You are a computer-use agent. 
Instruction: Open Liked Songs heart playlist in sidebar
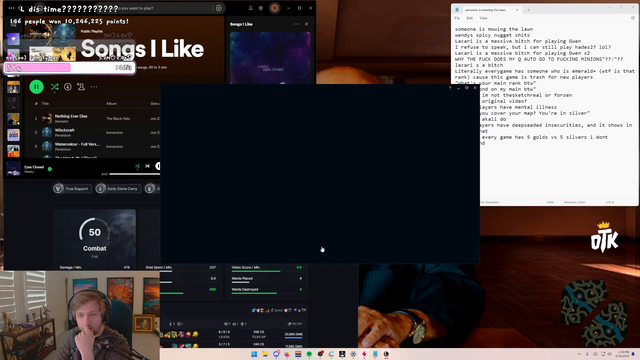click(x=13, y=39)
